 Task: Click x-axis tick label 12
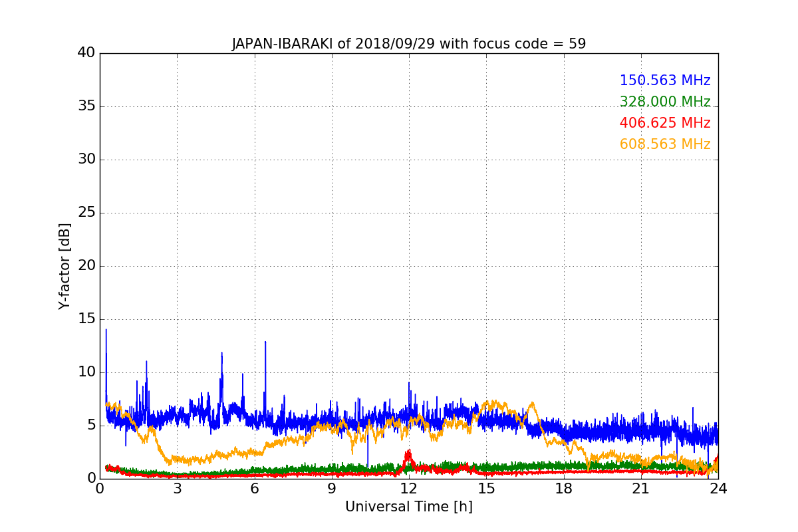[409, 489]
